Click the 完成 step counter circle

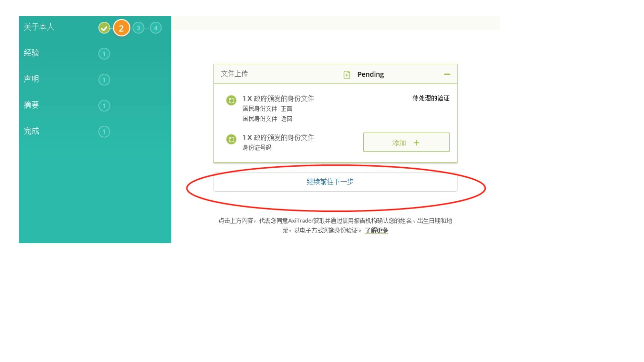[104, 131]
